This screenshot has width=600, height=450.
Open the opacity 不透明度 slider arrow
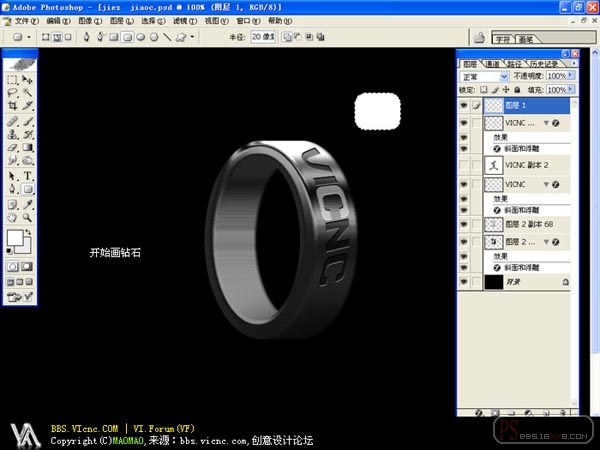[571, 76]
